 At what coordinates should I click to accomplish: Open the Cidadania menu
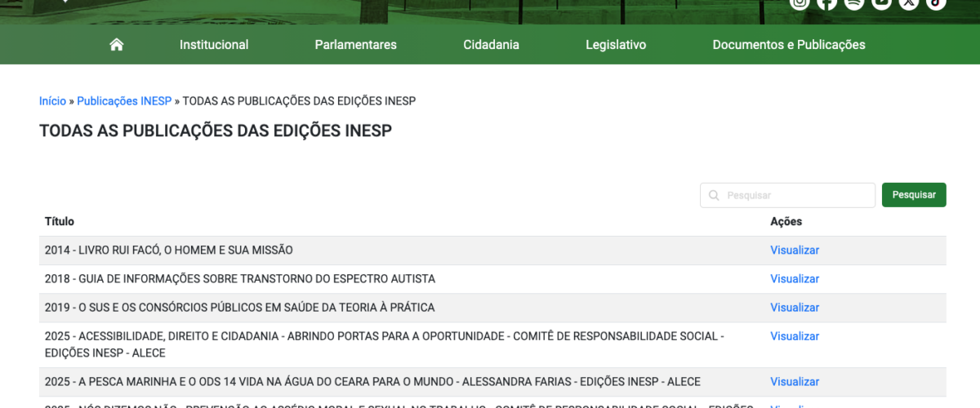[x=491, y=45]
